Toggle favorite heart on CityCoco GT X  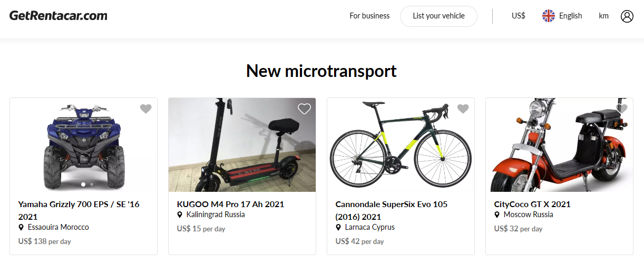click(622, 109)
